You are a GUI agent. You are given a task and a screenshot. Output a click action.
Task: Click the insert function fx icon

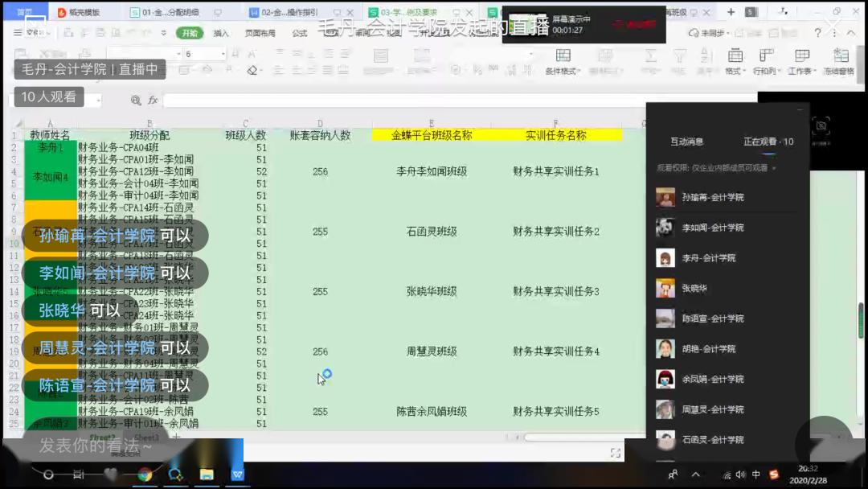tap(151, 101)
